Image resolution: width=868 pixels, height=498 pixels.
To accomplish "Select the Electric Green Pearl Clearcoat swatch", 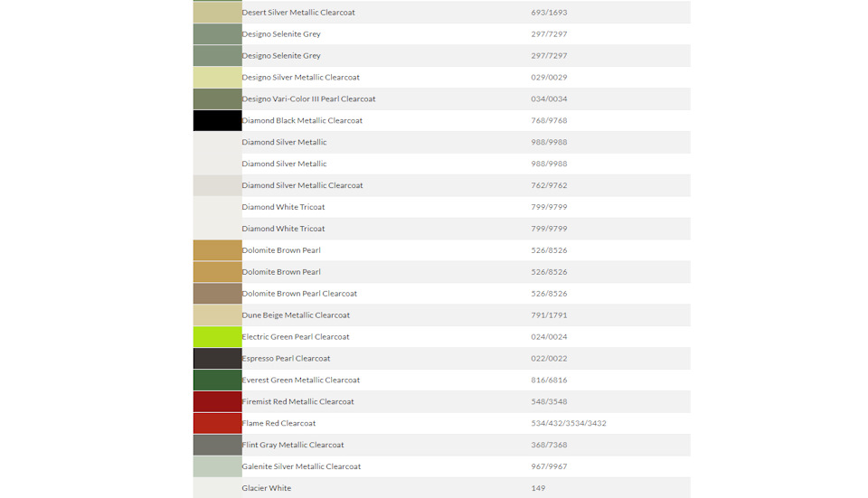I will pyautogui.click(x=217, y=336).
